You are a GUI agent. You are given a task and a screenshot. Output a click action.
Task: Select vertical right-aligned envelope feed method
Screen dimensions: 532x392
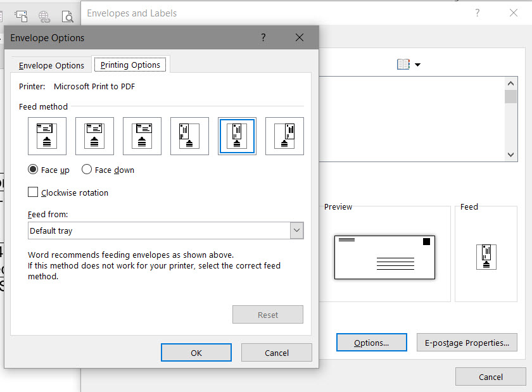point(284,136)
